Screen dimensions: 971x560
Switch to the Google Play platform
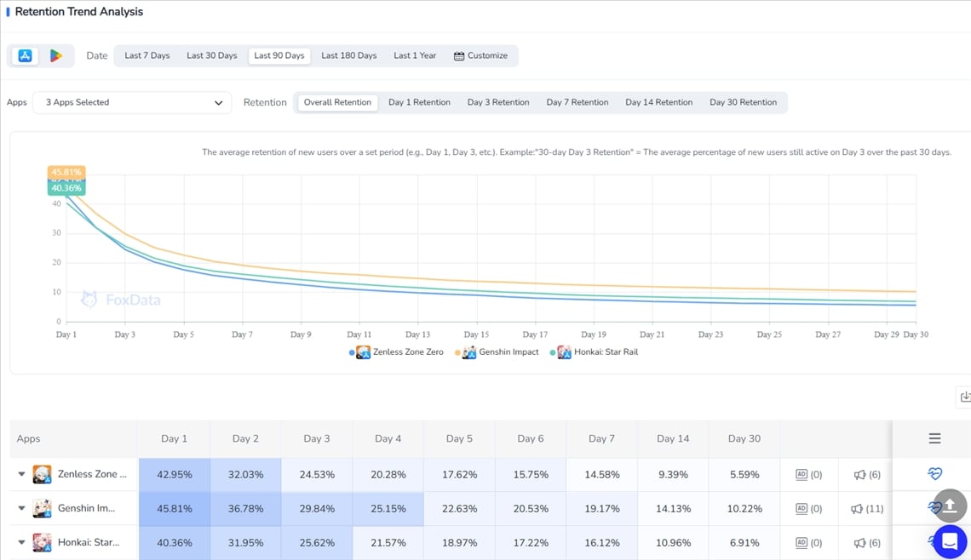pos(56,55)
